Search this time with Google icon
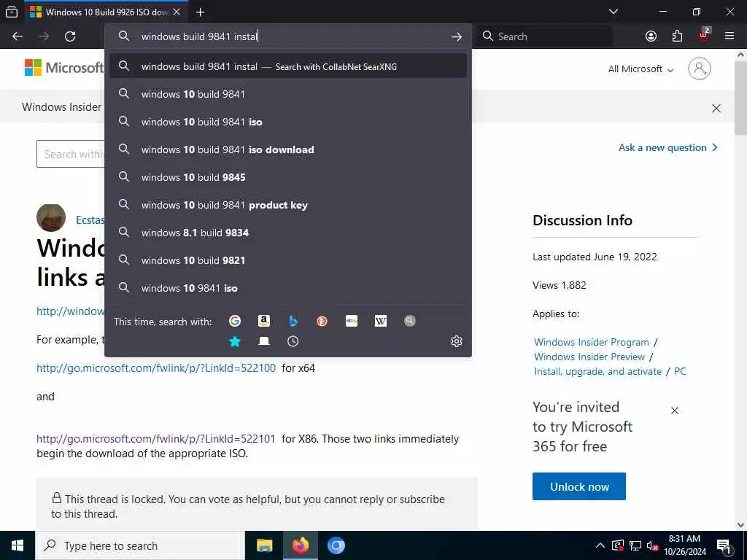This screenshot has height=560, width=747. (234, 321)
